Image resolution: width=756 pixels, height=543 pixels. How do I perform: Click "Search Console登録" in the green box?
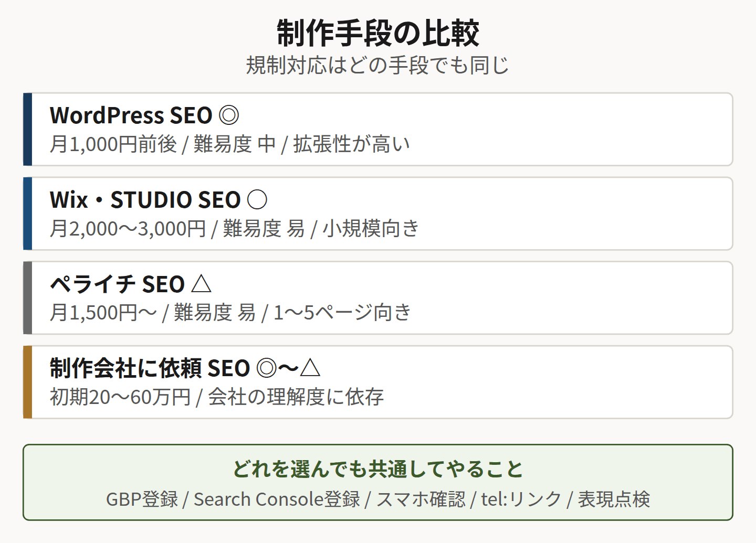pyautogui.click(x=277, y=499)
